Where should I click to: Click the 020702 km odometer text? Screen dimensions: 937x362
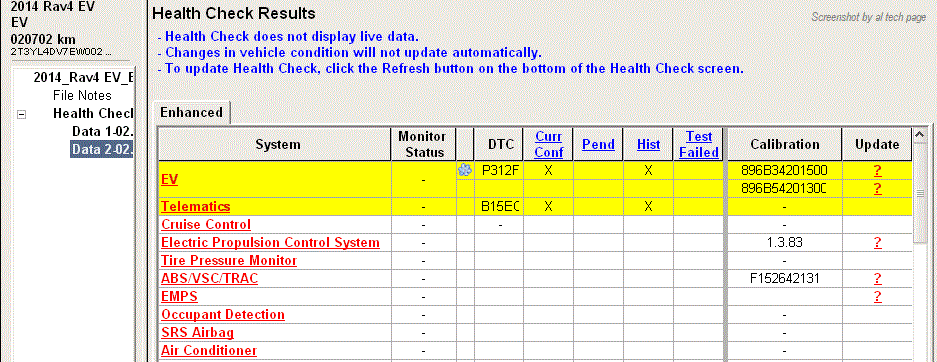point(43,39)
